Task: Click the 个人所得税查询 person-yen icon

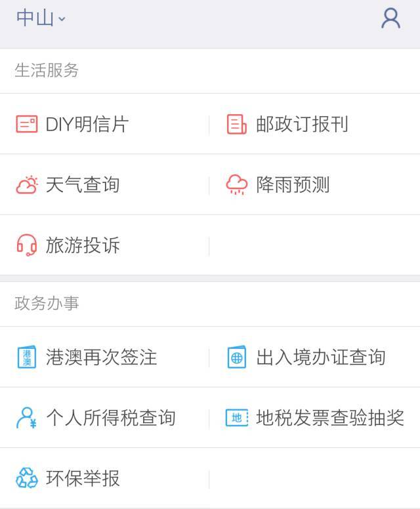Action: coord(26,418)
